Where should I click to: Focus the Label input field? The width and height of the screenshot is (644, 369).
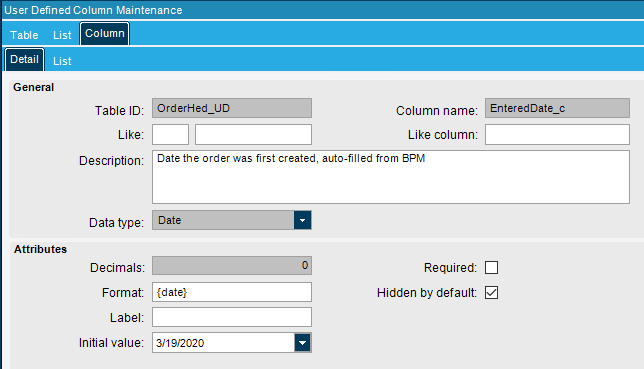point(232,317)
